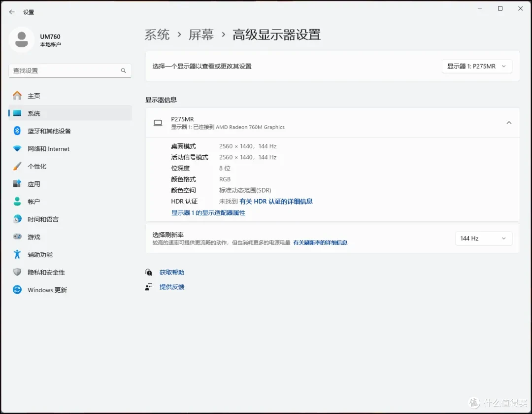Image resolution: width=532 pixels, height=414 pixels.
Task: Select 时间和语言 in the sidebar
Action: (x=70, y=219)
